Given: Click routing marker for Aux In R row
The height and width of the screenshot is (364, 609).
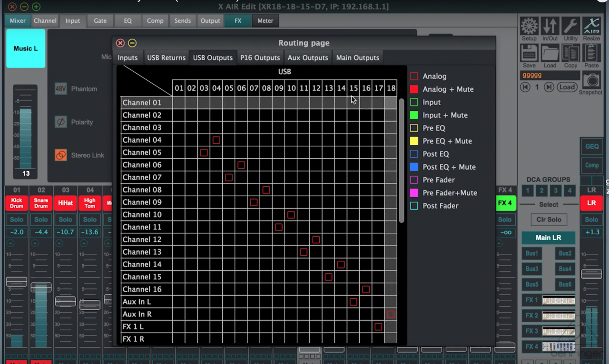Looking at the screenshot, I should tap(391, 314).
